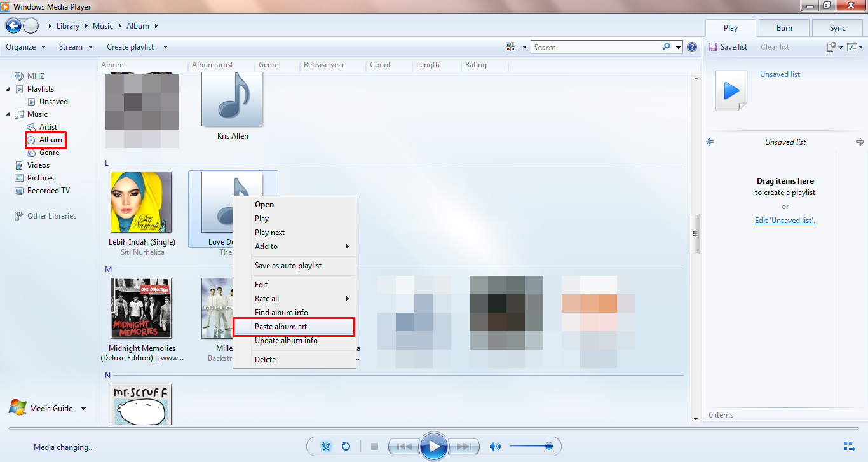Toggle repeat mode
Image resolution: width=868 pixels, height=462 pixels.
pos(346,447)
